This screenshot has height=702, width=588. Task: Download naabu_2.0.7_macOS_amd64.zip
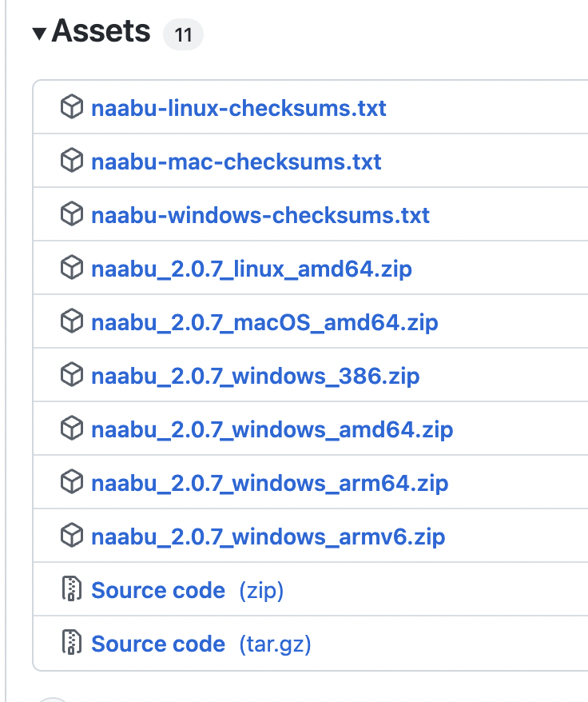[x=264, y=321]
